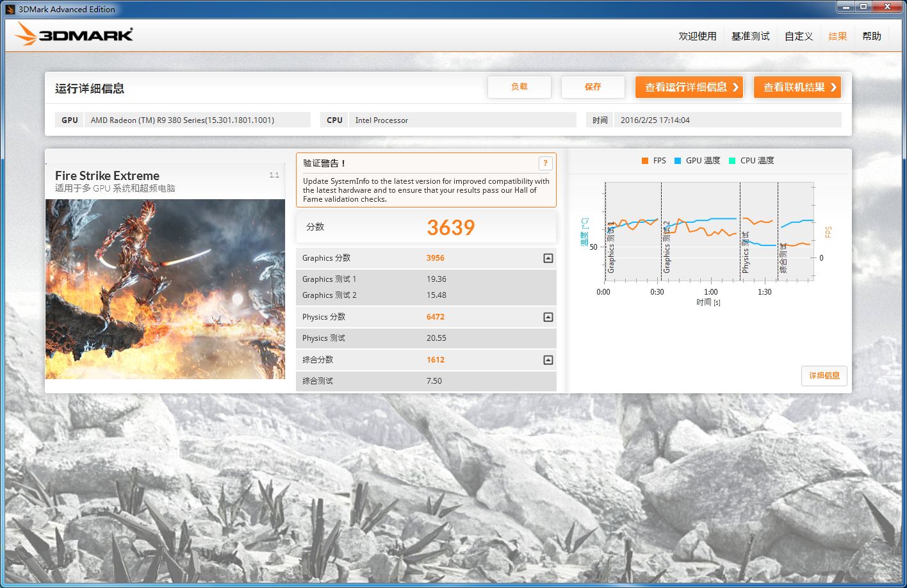Image resolution: width=907 pixels, height=588 pixels.
Task: Switch to the 基准测试 tab
Action: click(751, 37)
